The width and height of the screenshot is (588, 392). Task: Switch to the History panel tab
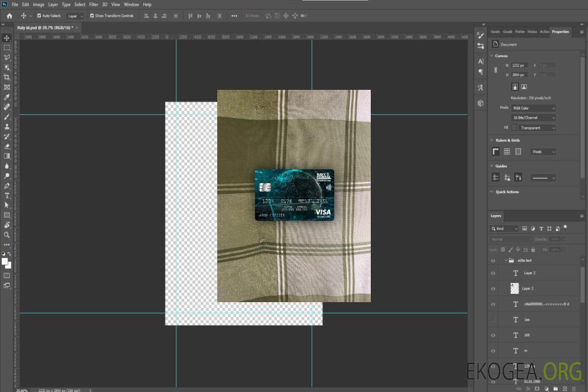pos(532,32)
